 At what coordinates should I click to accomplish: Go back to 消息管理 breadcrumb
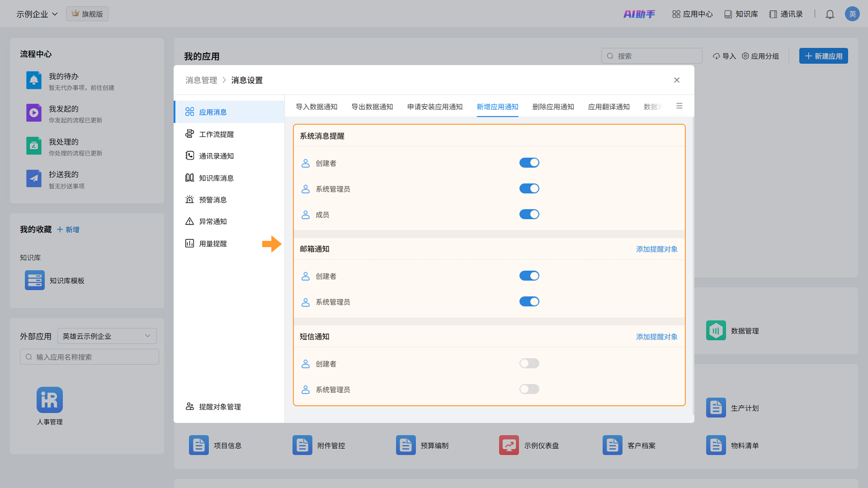[201, 80]
